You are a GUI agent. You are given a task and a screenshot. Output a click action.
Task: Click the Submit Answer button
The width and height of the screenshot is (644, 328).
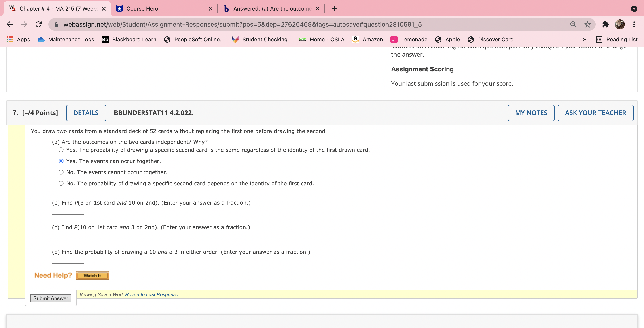[51, 298]
